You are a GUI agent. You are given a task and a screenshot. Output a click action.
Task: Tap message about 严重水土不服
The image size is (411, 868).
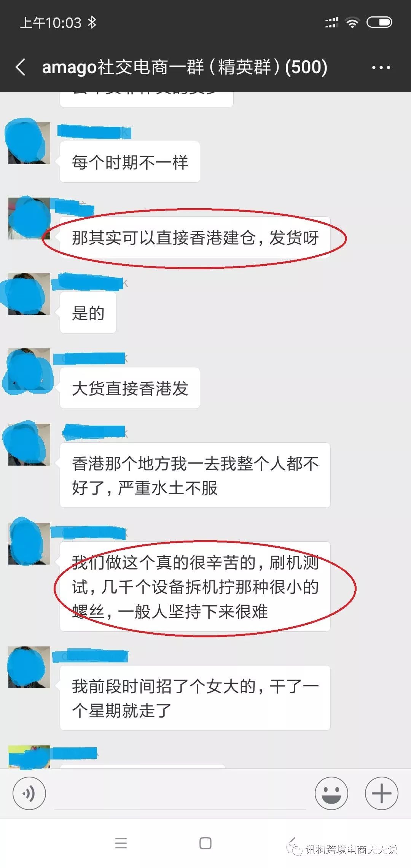(195, 475)
